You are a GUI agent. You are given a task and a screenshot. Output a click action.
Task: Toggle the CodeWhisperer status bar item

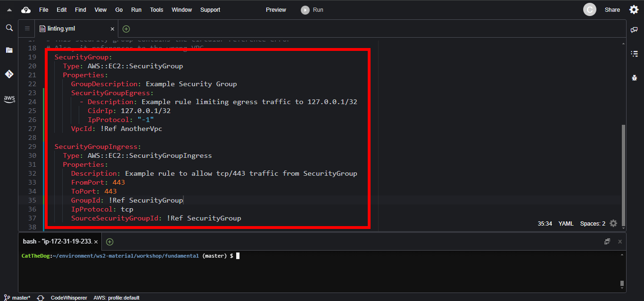click(69, 297)
